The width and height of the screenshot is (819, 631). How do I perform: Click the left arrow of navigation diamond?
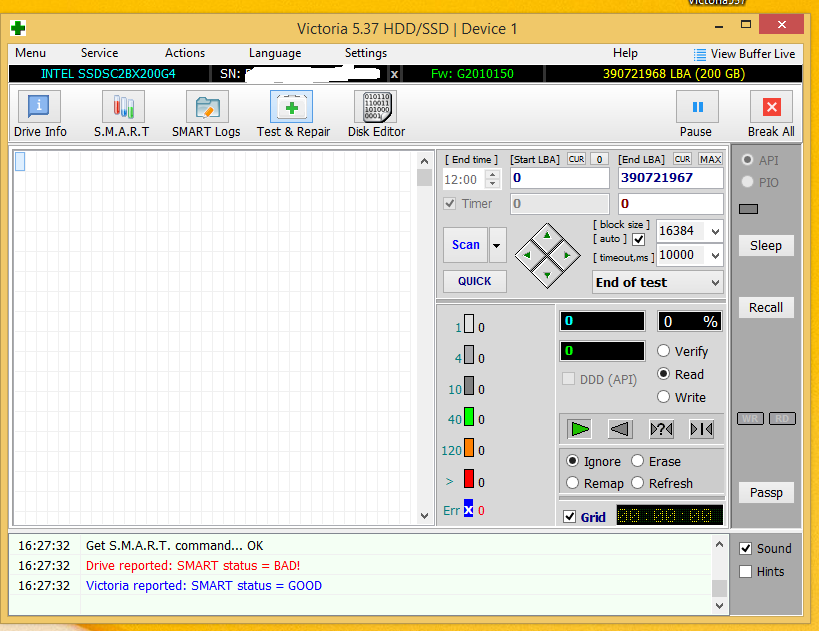(x=526, y=255)
